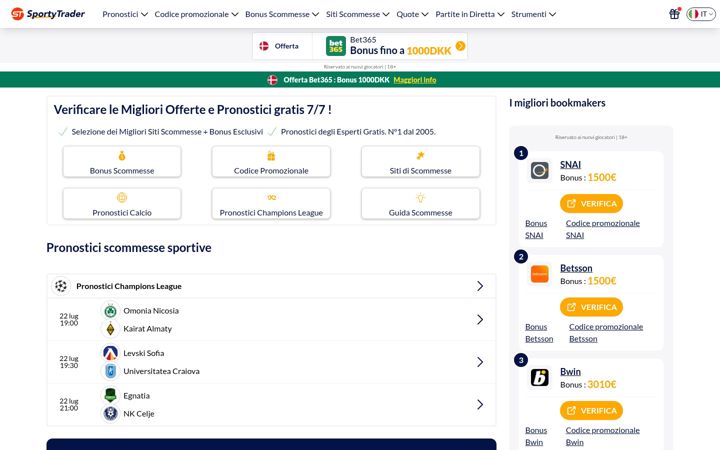Click the Bet365 green logo in offer banner

(336, 46)
